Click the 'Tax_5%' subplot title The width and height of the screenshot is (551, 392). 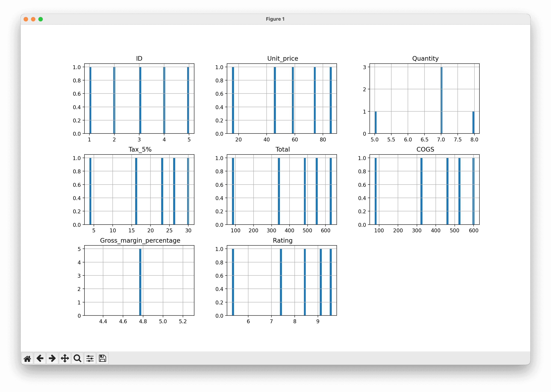(x=140, y=150)
